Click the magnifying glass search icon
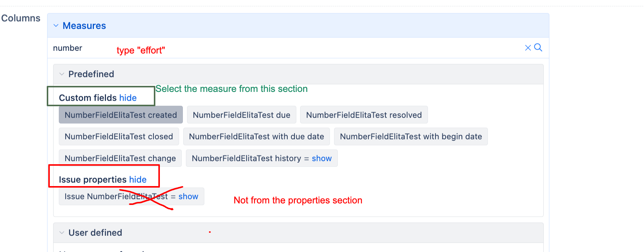Image resolution: width=644 pixels, height=252 pixels. (x=538, y=47)
